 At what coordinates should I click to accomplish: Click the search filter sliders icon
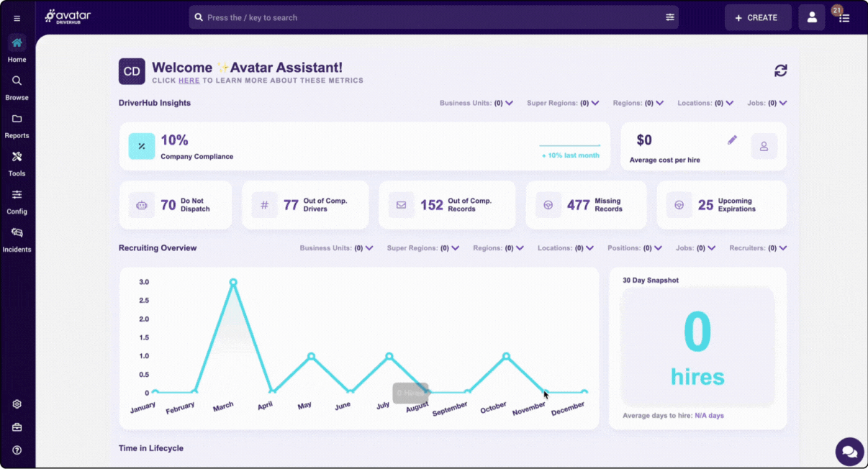[x=670, y=17]
